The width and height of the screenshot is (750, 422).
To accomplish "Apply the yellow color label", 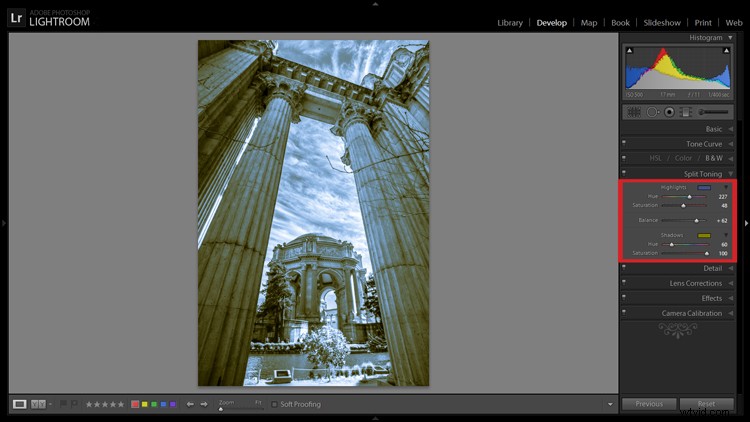I will [x=144, y=404].
